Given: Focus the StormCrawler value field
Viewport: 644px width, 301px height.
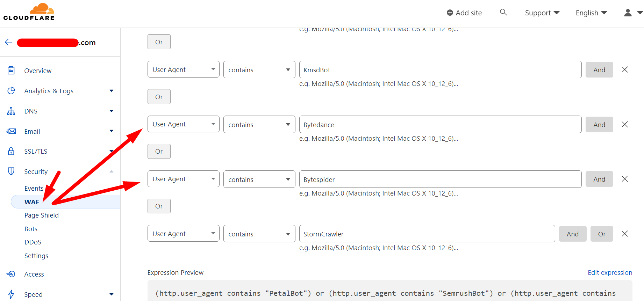Looking at the screenshot, I should point(427,234).
